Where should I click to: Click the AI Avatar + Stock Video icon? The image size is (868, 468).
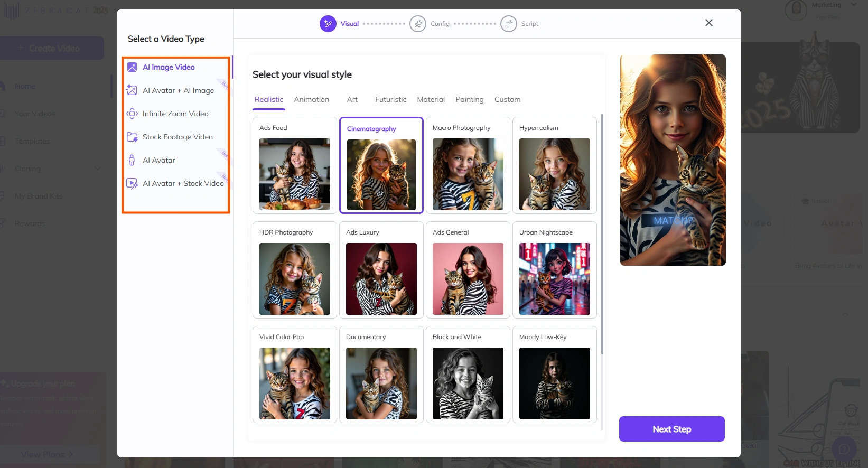pos(132,183)
